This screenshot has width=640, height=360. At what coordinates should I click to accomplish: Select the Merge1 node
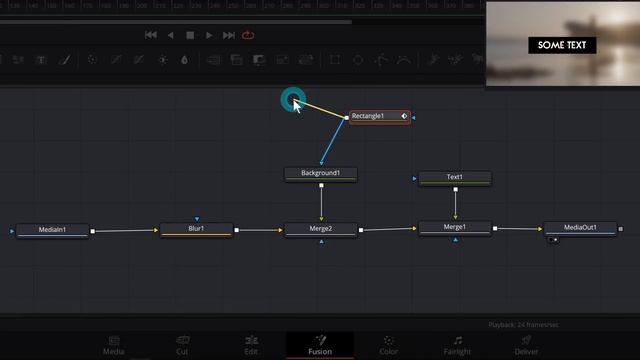(x=455, y=228)
